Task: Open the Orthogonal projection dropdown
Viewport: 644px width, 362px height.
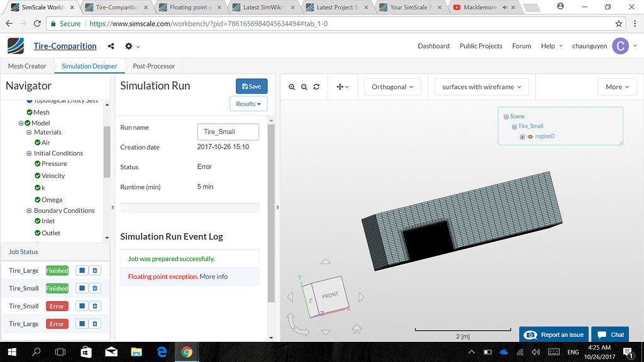Action: tap(392, 86)
